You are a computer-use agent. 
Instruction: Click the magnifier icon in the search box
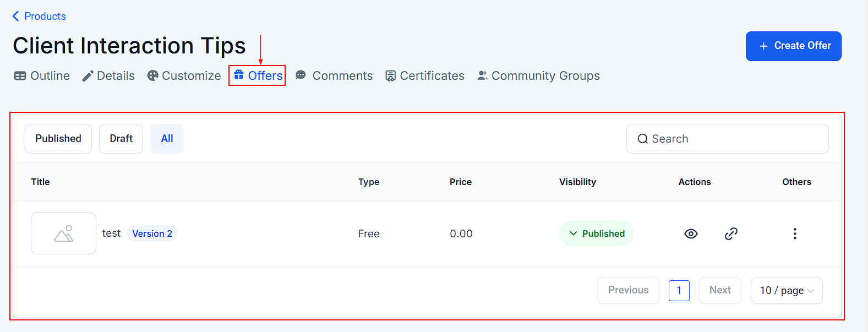pos(642,139)
